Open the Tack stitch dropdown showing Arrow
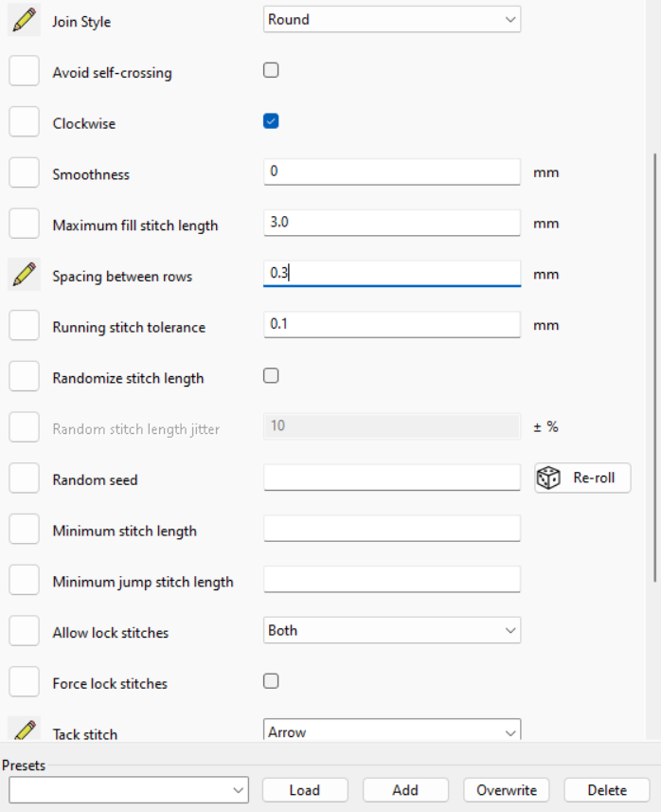 tap(392, 730)
